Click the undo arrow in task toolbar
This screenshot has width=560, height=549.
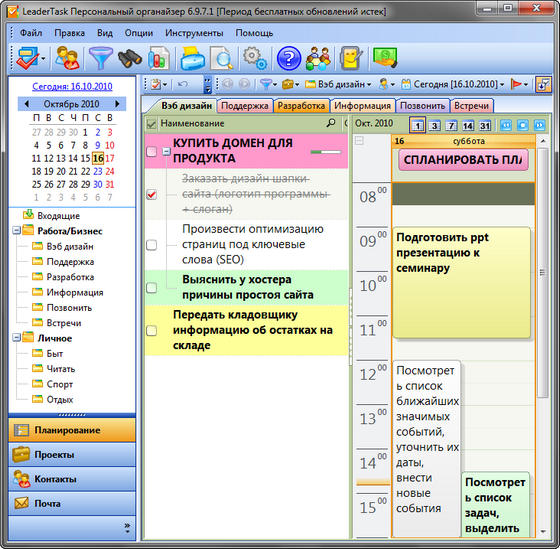click(x=183, y=85)
